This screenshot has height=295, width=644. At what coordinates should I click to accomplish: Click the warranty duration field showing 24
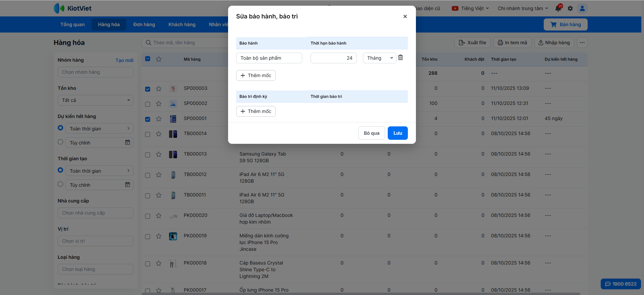point(333,58)
